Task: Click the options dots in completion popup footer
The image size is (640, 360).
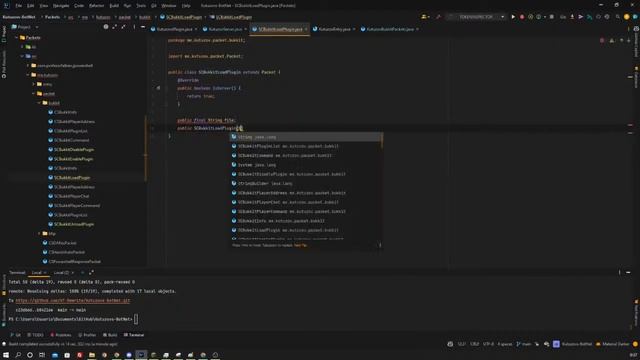Action: (380, 245)
